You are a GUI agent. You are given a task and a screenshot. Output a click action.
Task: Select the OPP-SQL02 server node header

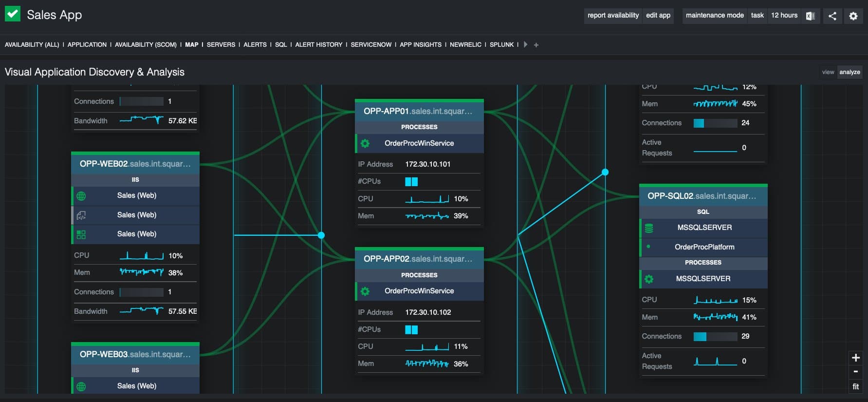pos(703,196)
